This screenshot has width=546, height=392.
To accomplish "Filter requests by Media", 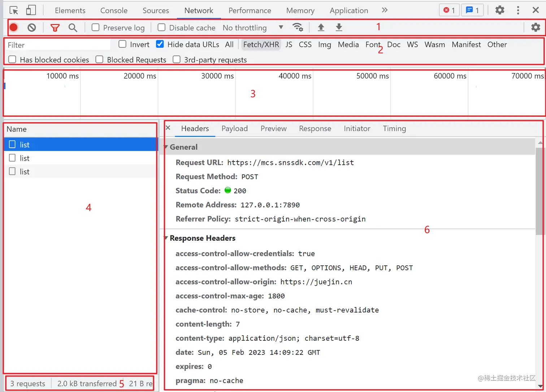I will pyautogui.click(x=348, y=44).
